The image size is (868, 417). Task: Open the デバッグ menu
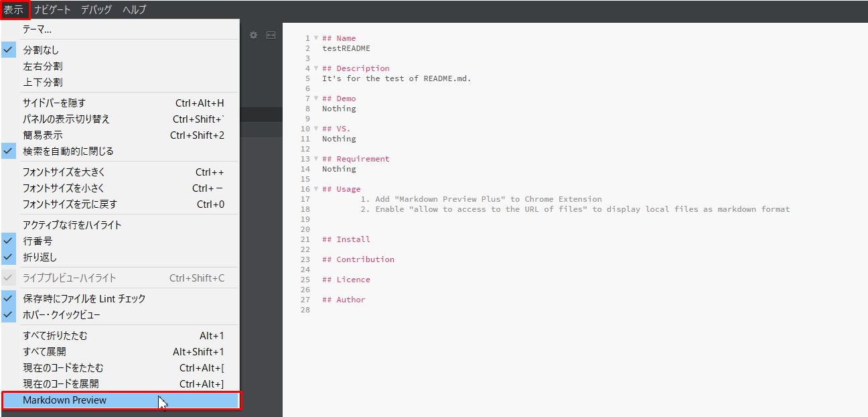pos(95,9)
